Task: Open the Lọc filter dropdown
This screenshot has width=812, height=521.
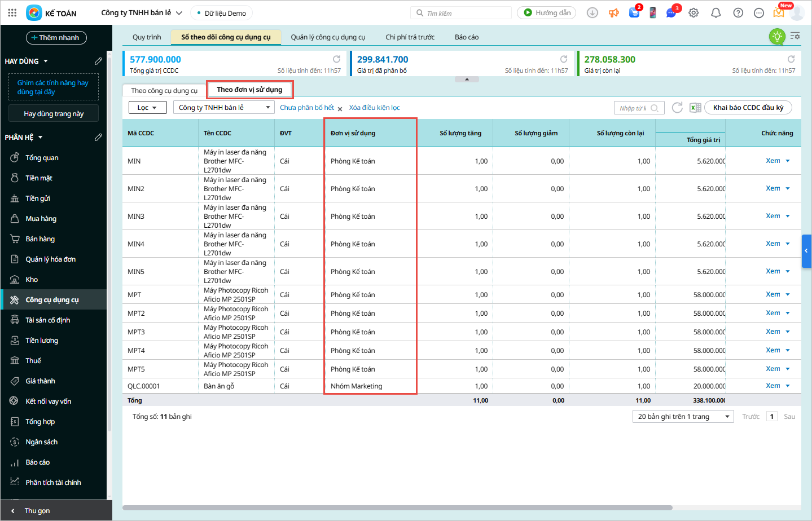Action: click(147, 108)
